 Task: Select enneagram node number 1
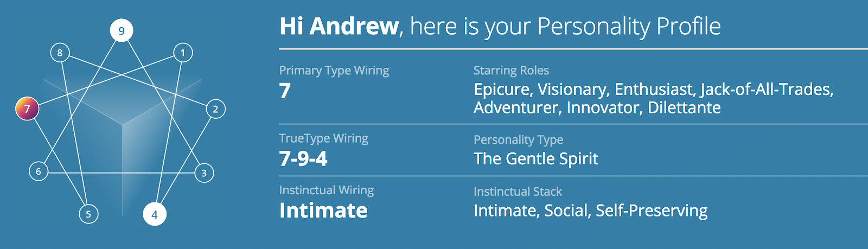pyautogui.click(x=183, y=53)
